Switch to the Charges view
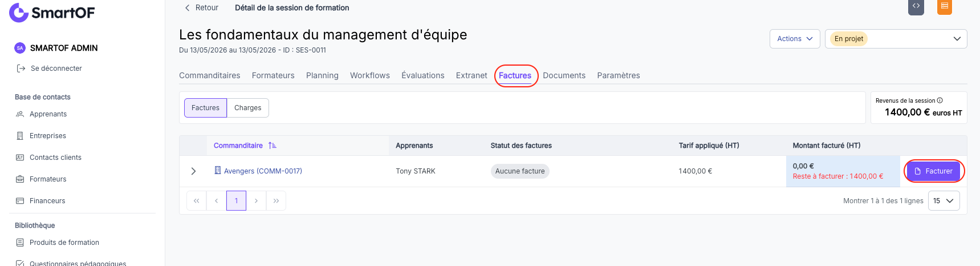Image resolution: width=980 pixels, height=266 pixels. (248, 108)
